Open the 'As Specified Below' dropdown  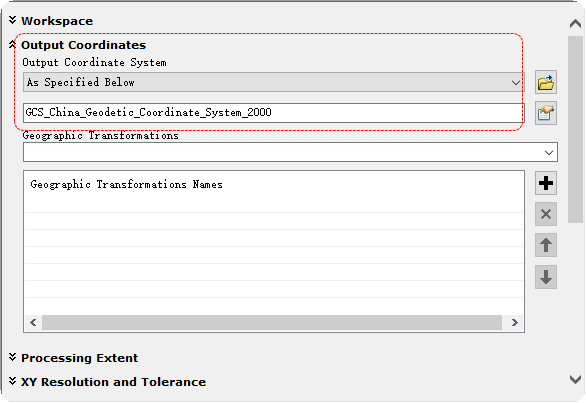tap(274, 82)
